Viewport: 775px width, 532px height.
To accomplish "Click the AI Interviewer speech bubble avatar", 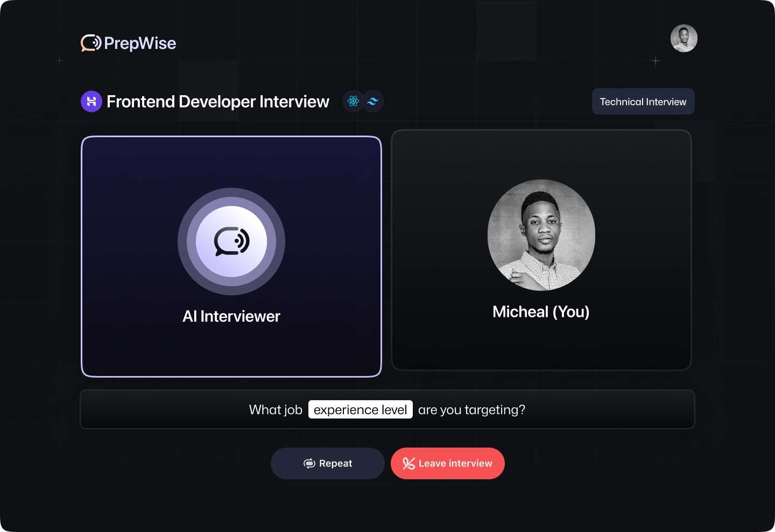I will click(231, 242).
